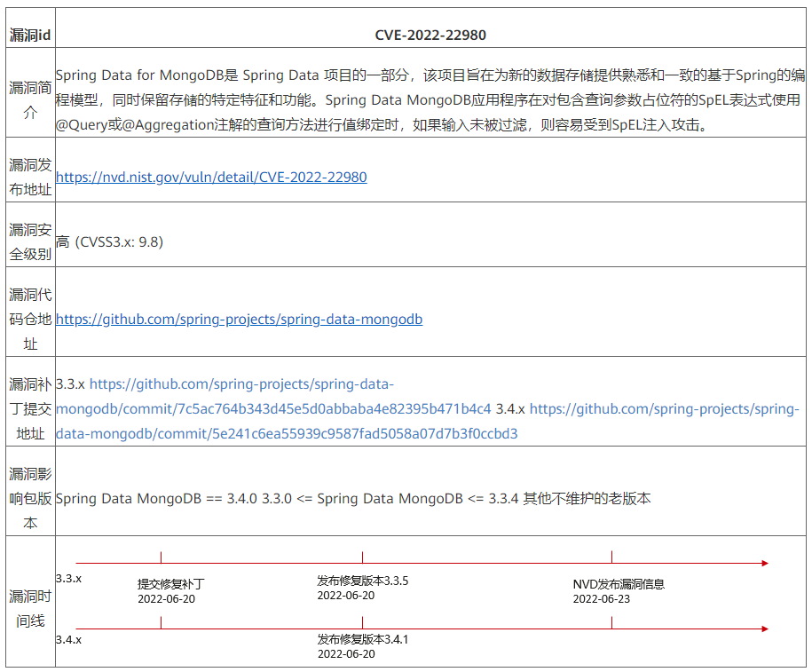The width and height of the screenshot is (812, 672).
Task: Click the 漏洞安全级别 row label
Action: pos(30,242)
